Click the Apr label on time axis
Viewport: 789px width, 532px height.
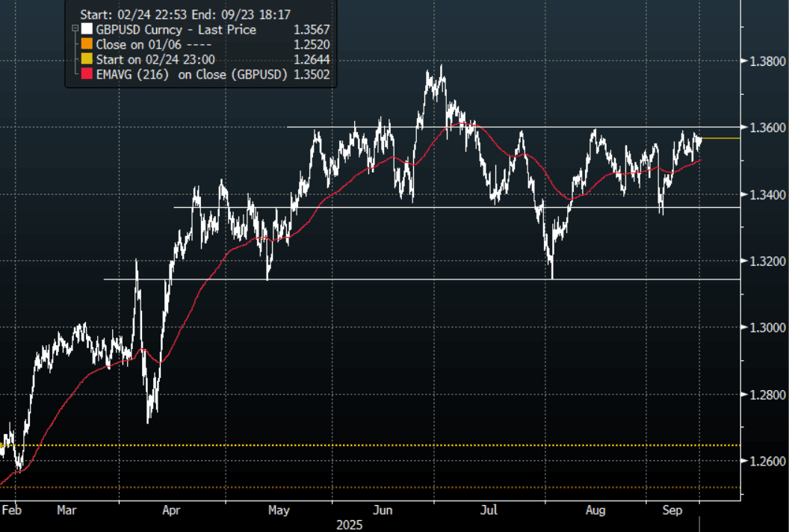pos(172,511)
